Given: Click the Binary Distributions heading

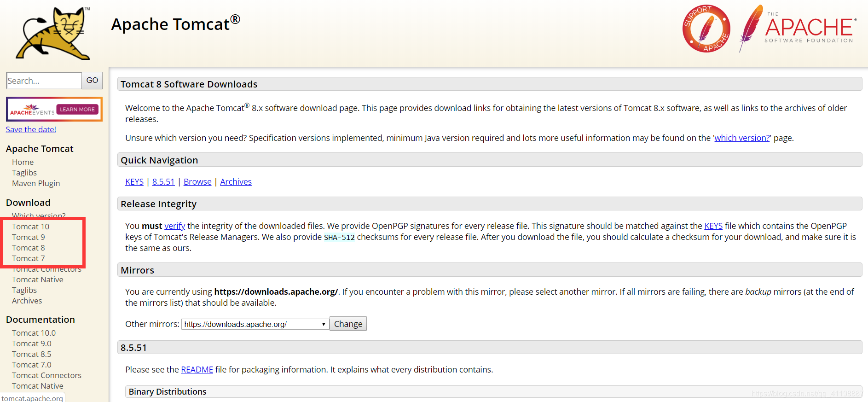Looking at the screenshot, I should coord(168,392).
